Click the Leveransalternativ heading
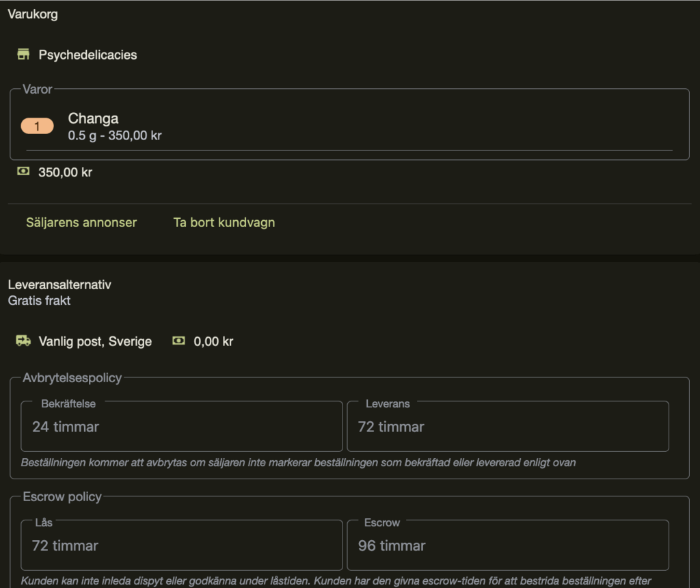 59,284
